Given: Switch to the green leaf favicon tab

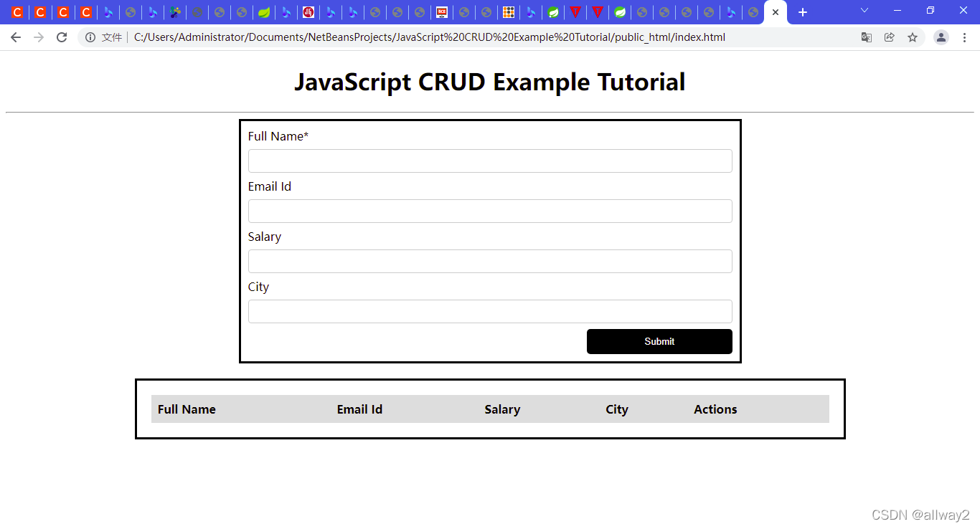Looking at the screenshot, I should coord(264,12).
